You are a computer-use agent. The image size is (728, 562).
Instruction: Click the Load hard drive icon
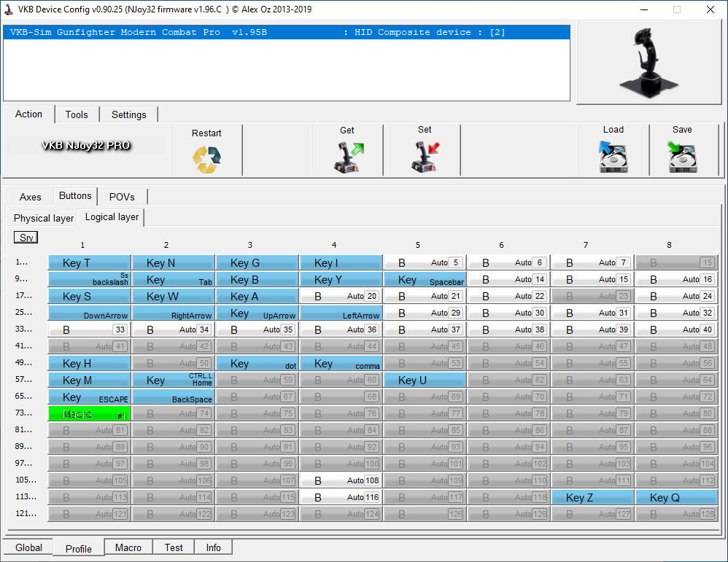613,157
